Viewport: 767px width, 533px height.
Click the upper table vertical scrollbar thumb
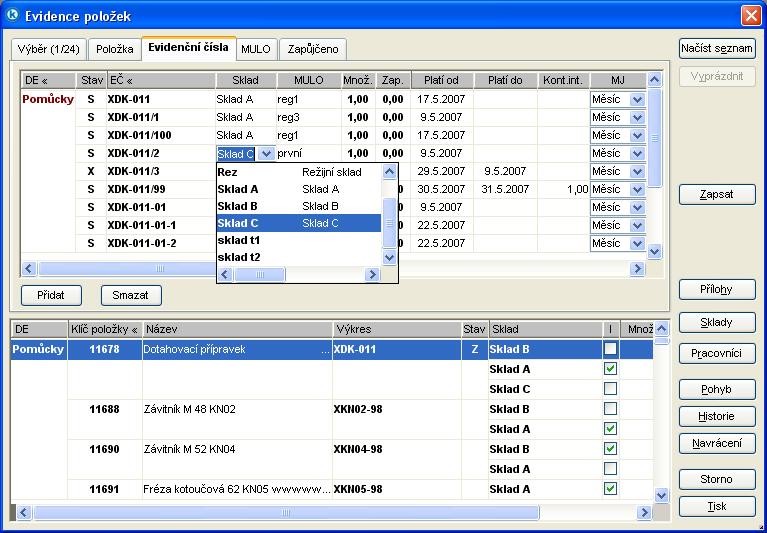(x=654, y=137)
